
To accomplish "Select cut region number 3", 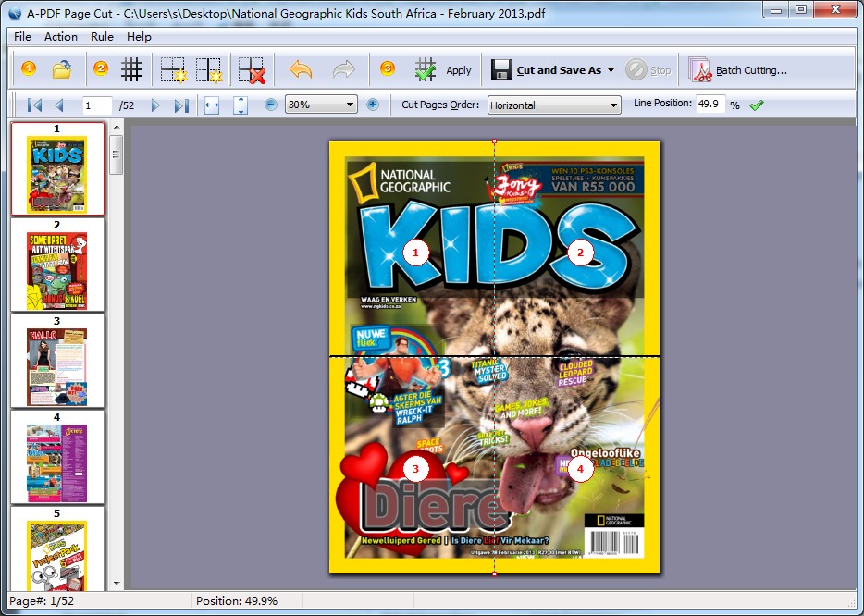I will click(415, 469).
